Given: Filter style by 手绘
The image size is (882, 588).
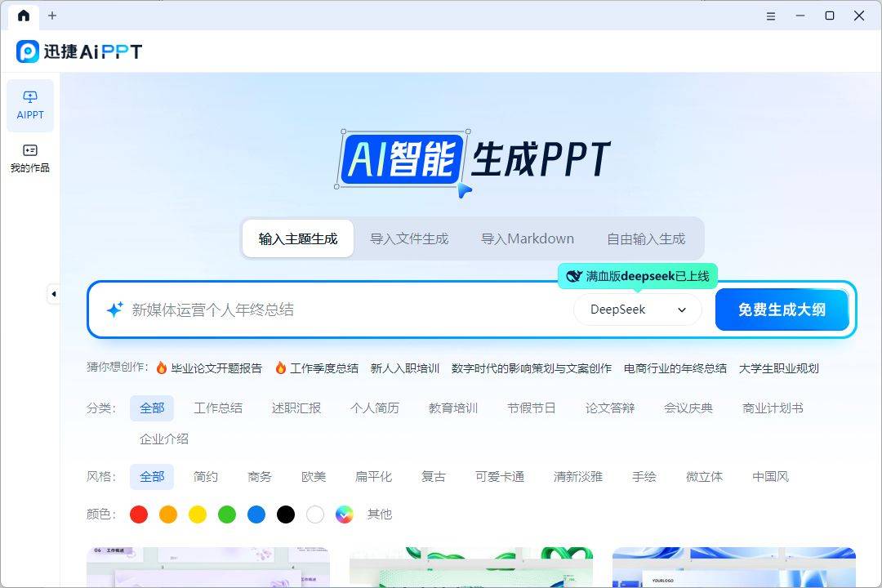Looking at the screenshot, I should click(x=644, y=477).
